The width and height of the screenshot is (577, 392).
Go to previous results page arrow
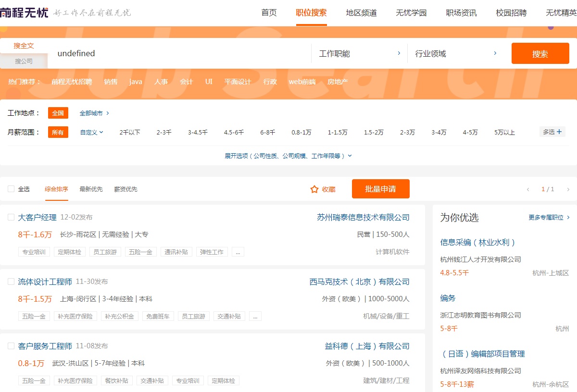(x=528, y=189)
